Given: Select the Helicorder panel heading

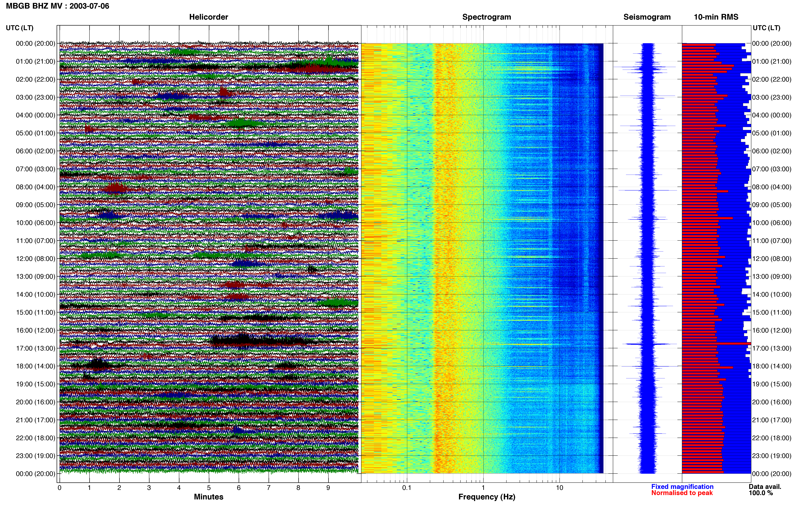Looking at the screenshot, I should pos(209,17).
